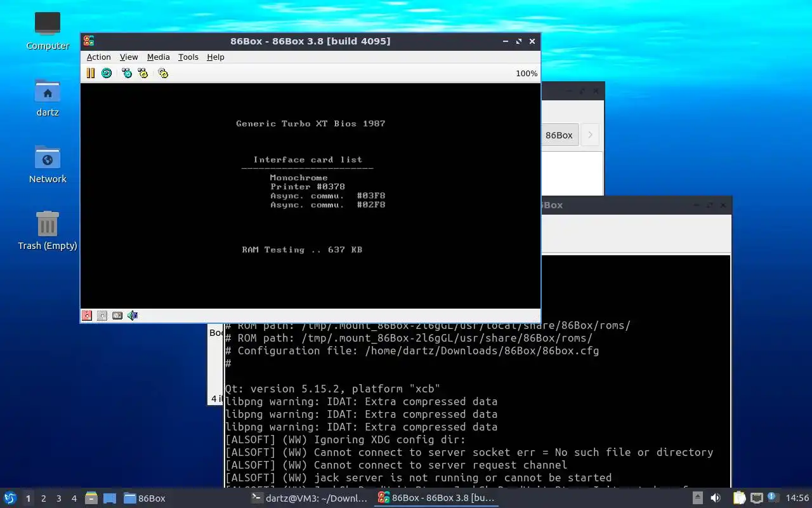The image size is (812, 508).
Task: Switch to 86Box folder window in taskbar
Action: pos(145,498)
